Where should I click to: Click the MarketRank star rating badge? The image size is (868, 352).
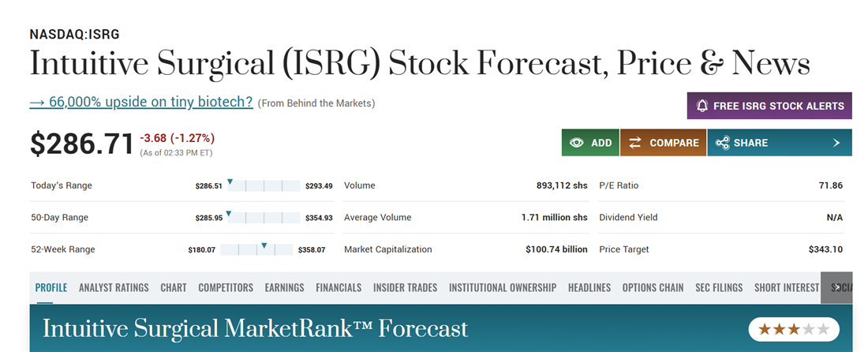pos(793,329)
